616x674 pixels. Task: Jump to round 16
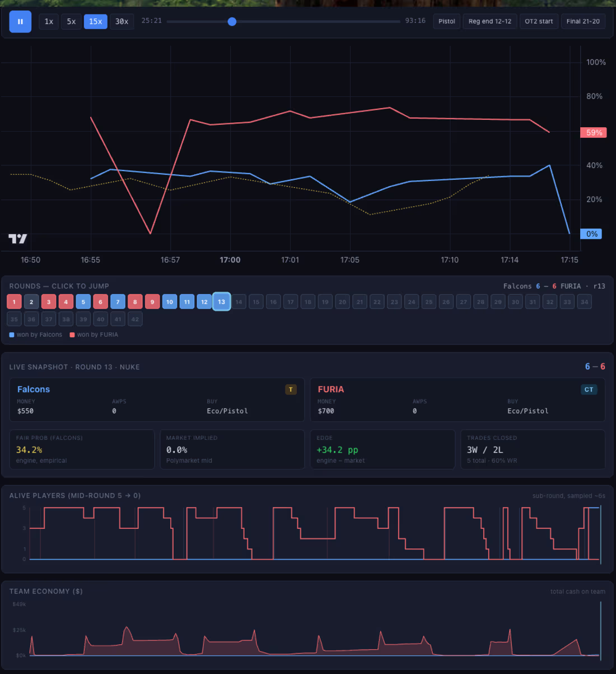(273, 302)
